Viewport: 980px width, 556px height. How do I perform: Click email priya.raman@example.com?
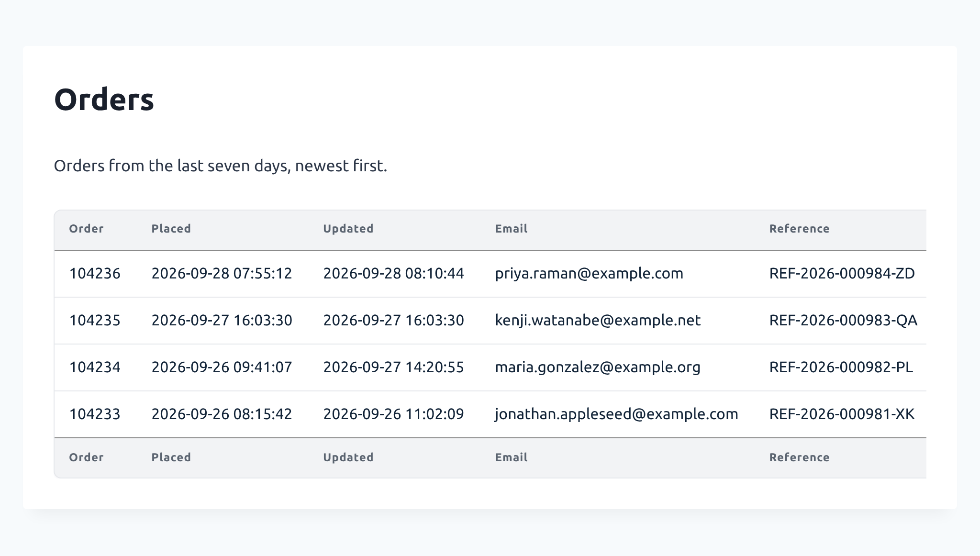tap(589, 274)
